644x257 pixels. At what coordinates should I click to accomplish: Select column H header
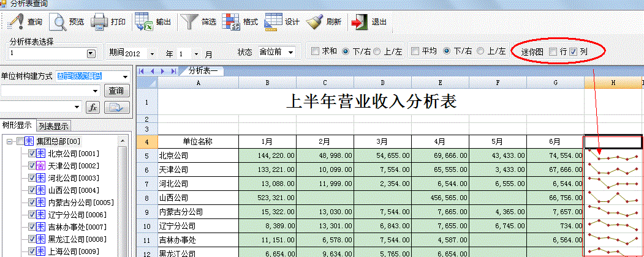[613, 83]
